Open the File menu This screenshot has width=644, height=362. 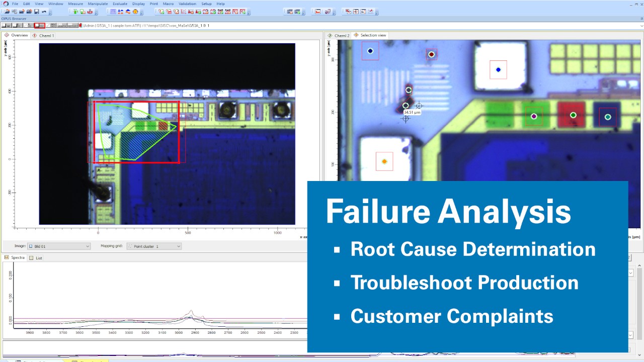15,4
